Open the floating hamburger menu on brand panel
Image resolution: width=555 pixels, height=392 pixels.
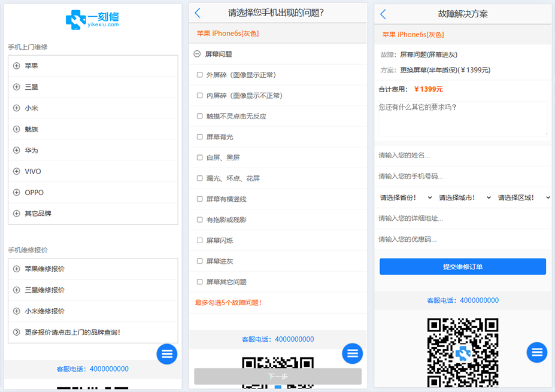(x=166, y=354)
